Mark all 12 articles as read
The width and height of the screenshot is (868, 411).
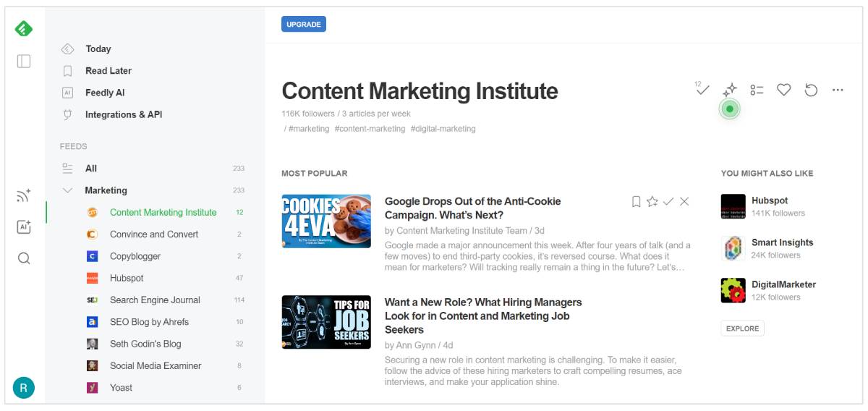[x=702, y=90]
